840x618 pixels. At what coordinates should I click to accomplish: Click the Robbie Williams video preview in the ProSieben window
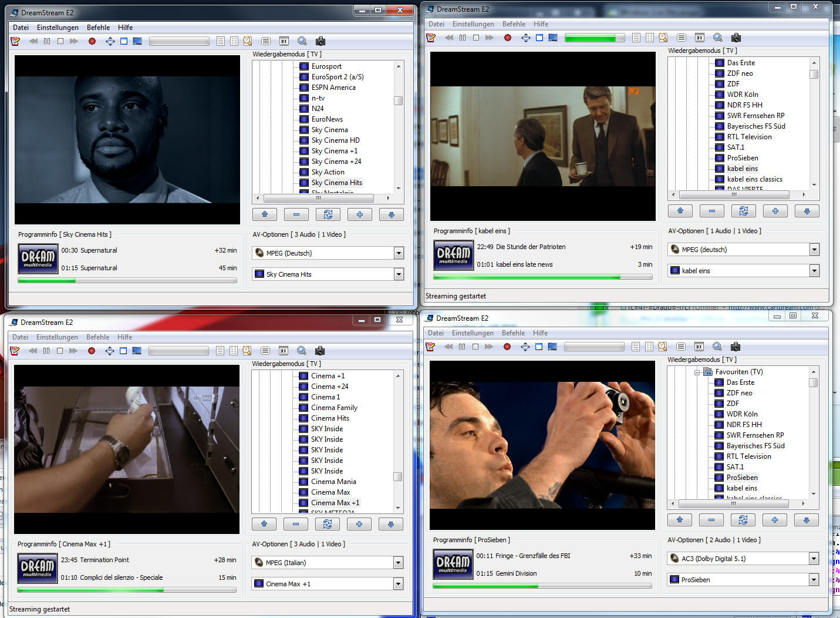[x=542, y=445]
